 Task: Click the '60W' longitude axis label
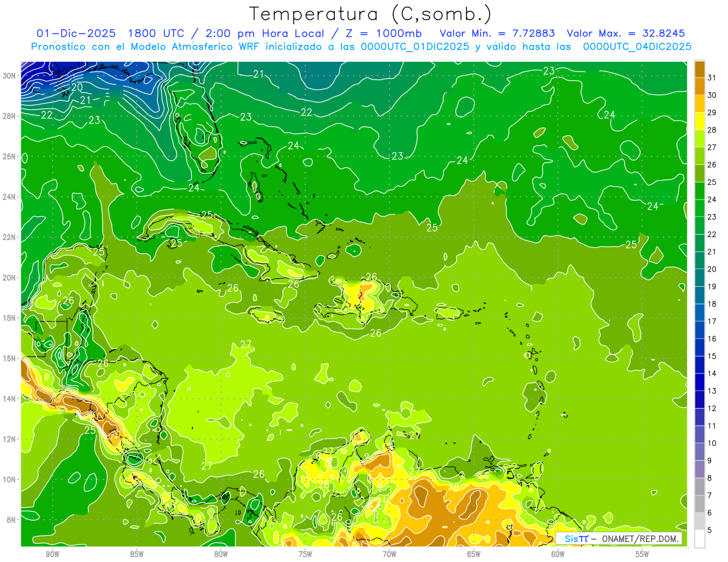coord(558,555)
